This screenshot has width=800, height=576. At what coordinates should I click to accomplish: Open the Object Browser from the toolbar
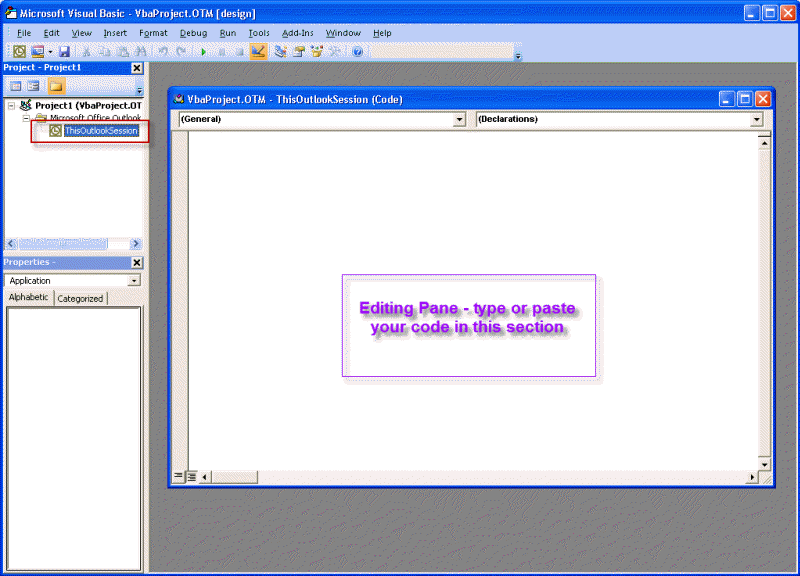(x=315, y=49)
